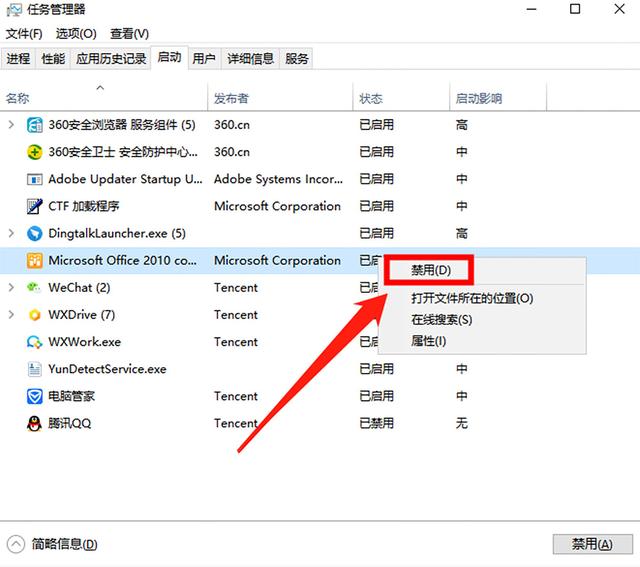This screenshot has height=567, width=640.
Task: Click the 已禁用 status of 腾讯QQ
Action: coord(376,423)
